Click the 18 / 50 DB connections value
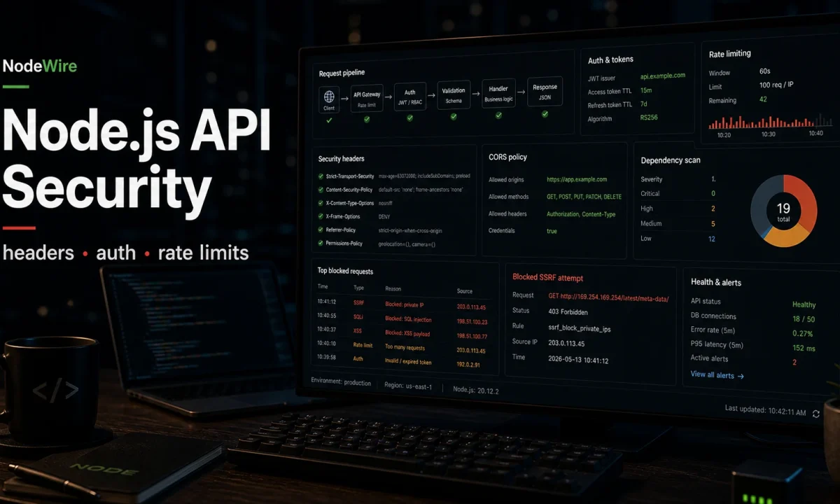Screen dimensions: 840x504 (x=804, y=318)
